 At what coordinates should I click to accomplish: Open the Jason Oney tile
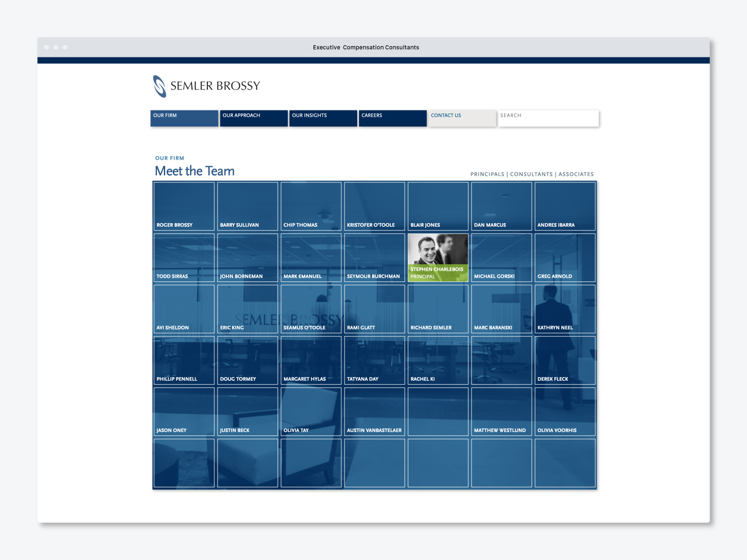184,412
